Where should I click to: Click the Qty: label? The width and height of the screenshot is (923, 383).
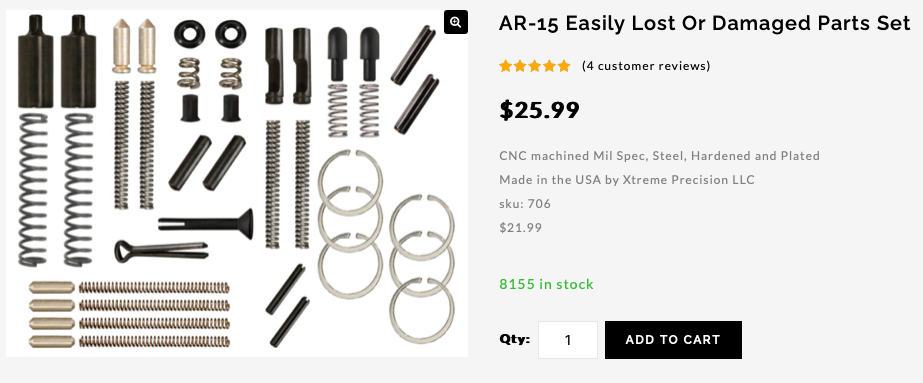click(x=514, y=339)
